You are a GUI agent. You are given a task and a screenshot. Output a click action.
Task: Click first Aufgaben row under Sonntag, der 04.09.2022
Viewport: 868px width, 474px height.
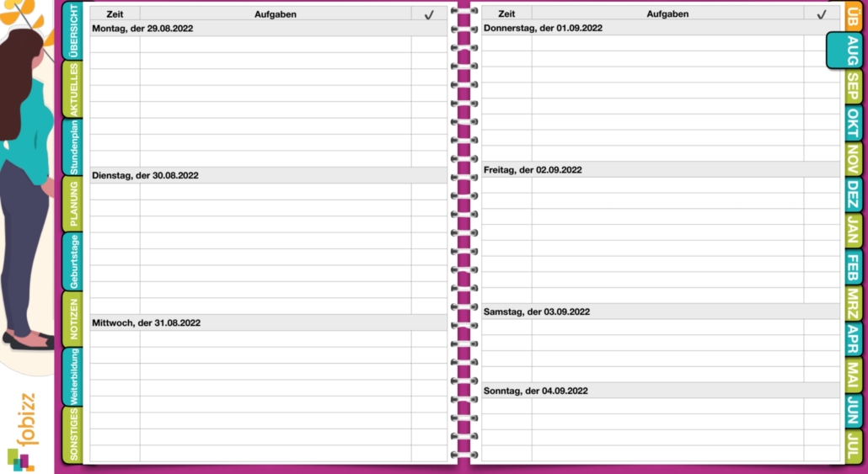click(667, 407)
